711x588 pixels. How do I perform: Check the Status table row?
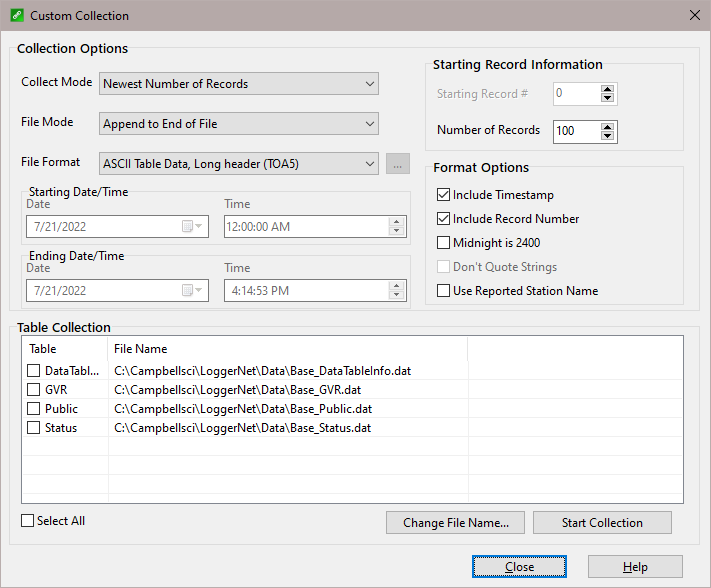coord(34,428)
